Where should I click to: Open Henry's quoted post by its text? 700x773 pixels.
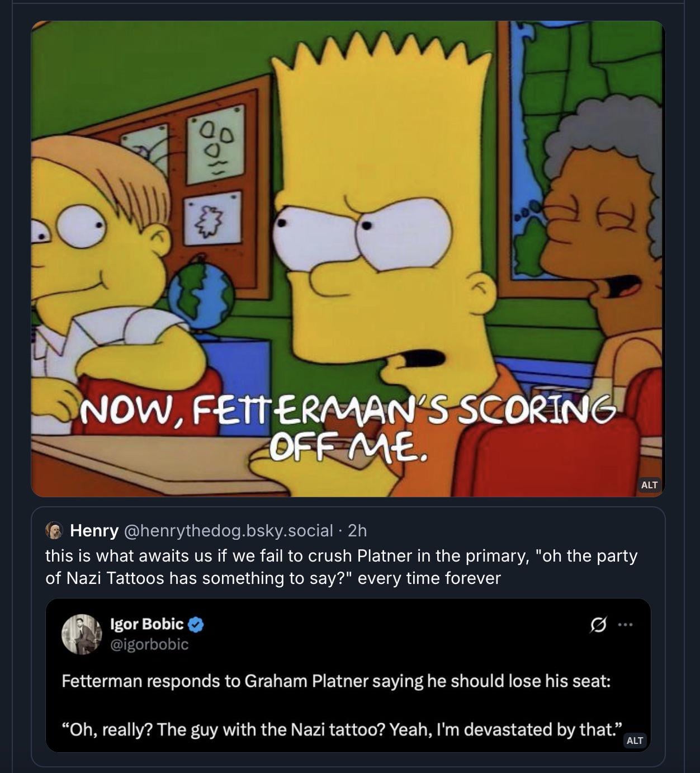click(x=341, y=567)
